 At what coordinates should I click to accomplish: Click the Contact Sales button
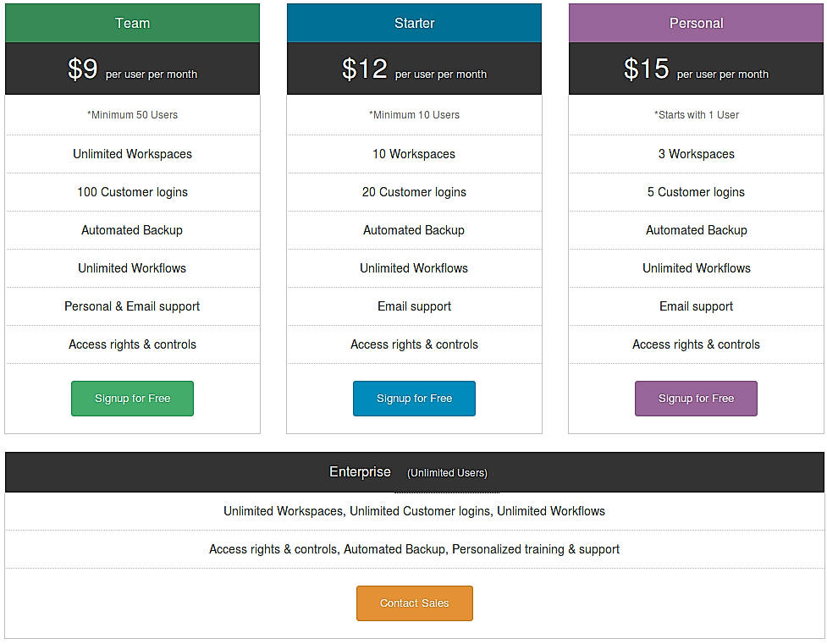coord(414,603)
